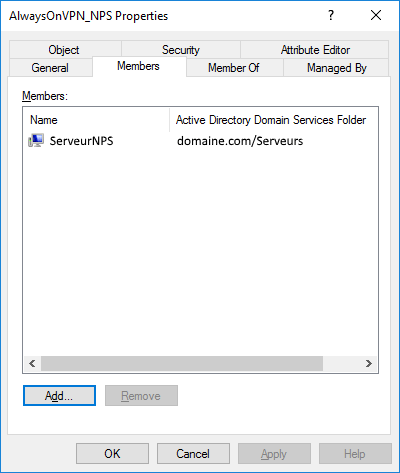The width and height of the screenshot is (400, 473).
Task: Open the Managed By tab
Action: coord(336,68)
